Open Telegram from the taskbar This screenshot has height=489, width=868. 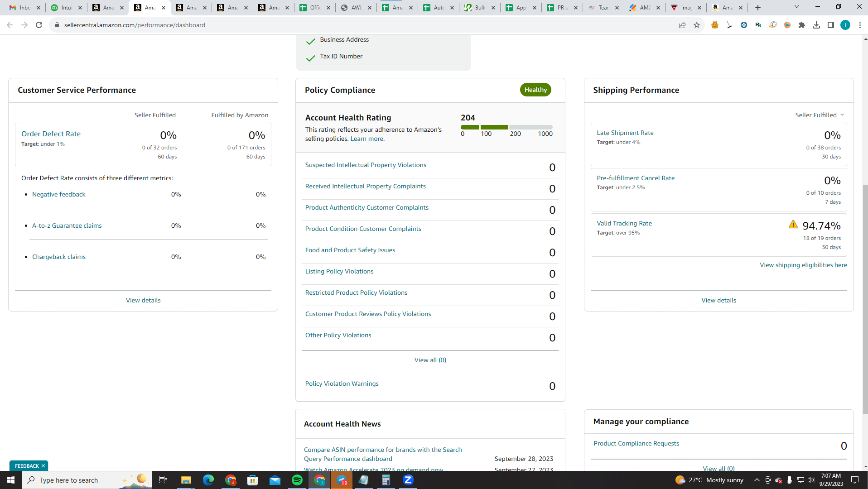tap(342, 480)
